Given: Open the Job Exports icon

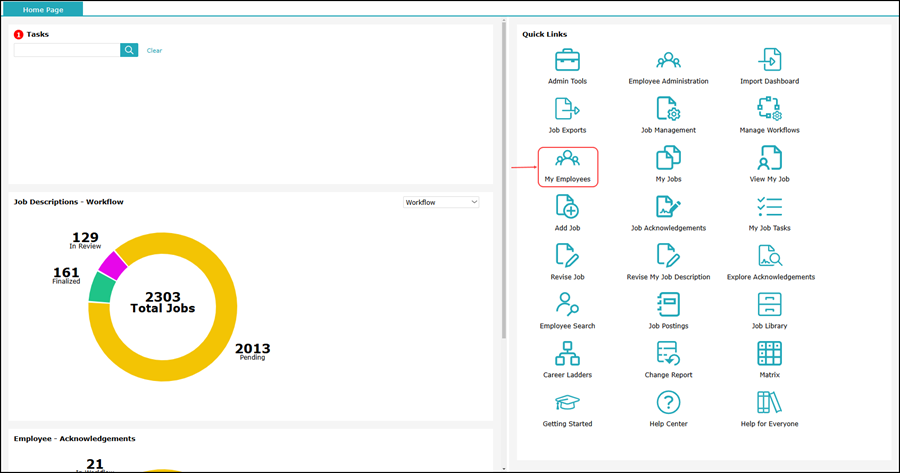Looking at the screenshot, I should pyautogui.click(x=567, y=108).
